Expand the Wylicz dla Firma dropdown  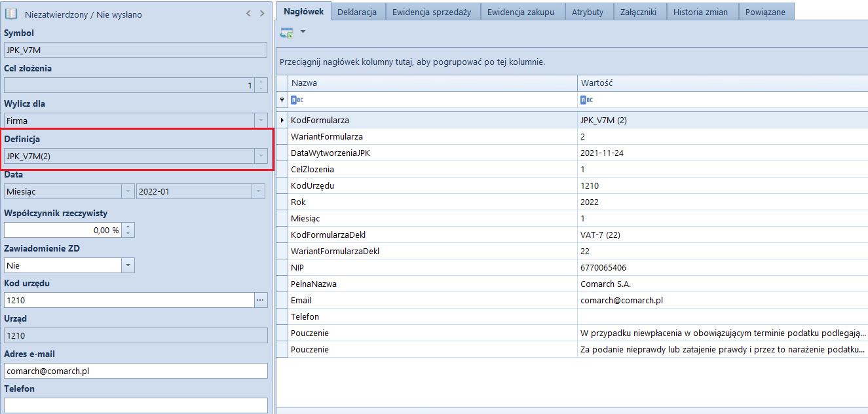pos(261,121)
